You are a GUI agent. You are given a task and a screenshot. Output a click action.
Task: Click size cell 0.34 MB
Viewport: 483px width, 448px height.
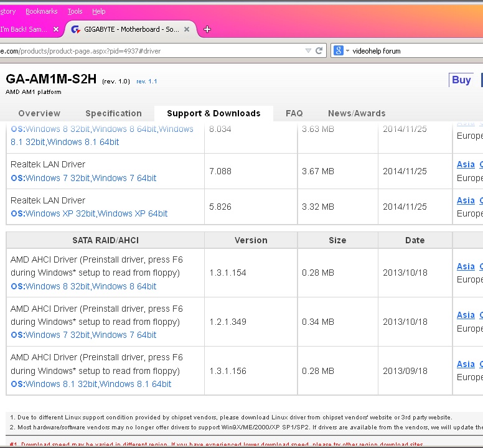(318, 322)
